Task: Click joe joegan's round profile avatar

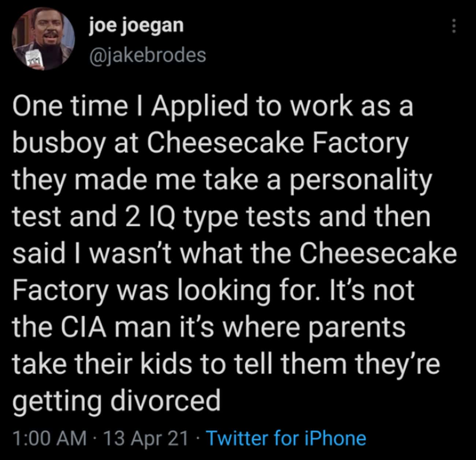Action: pos(43,39)
